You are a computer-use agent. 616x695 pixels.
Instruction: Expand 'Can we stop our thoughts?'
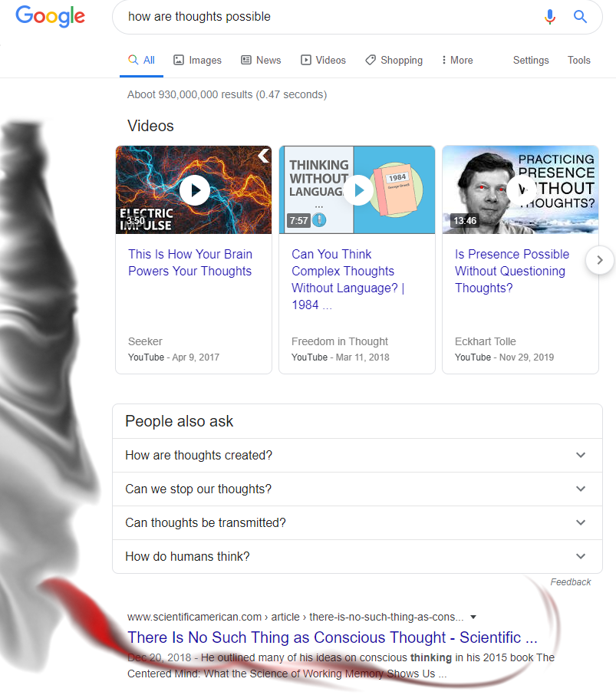click(x=357, y=489)
